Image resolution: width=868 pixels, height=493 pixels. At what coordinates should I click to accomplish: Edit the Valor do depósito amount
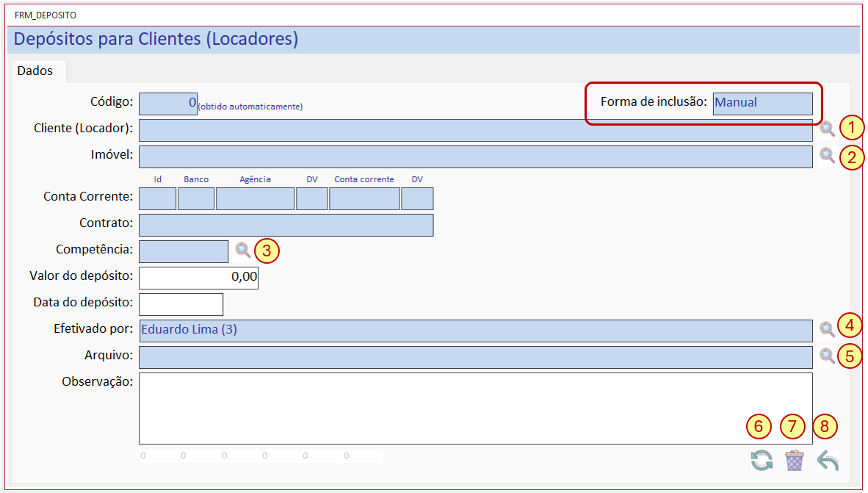tap(199, 278)
